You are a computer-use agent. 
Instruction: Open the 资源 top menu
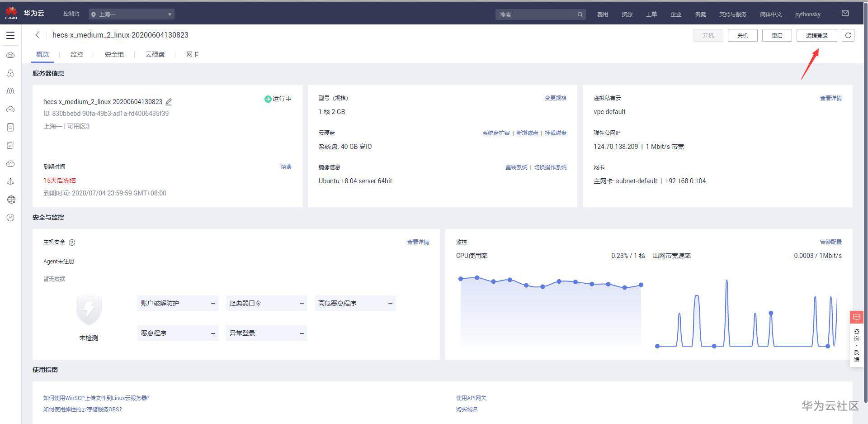(627, 14)
